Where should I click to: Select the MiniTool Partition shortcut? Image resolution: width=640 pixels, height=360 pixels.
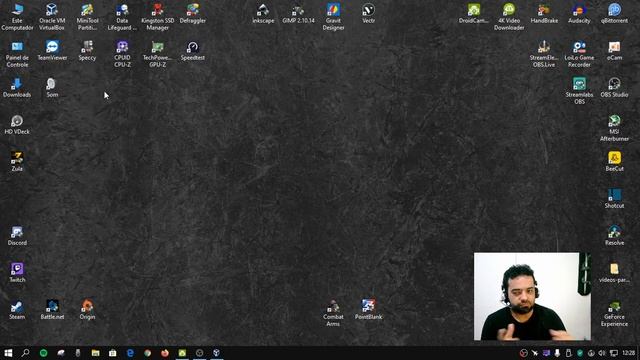point(87,17)
